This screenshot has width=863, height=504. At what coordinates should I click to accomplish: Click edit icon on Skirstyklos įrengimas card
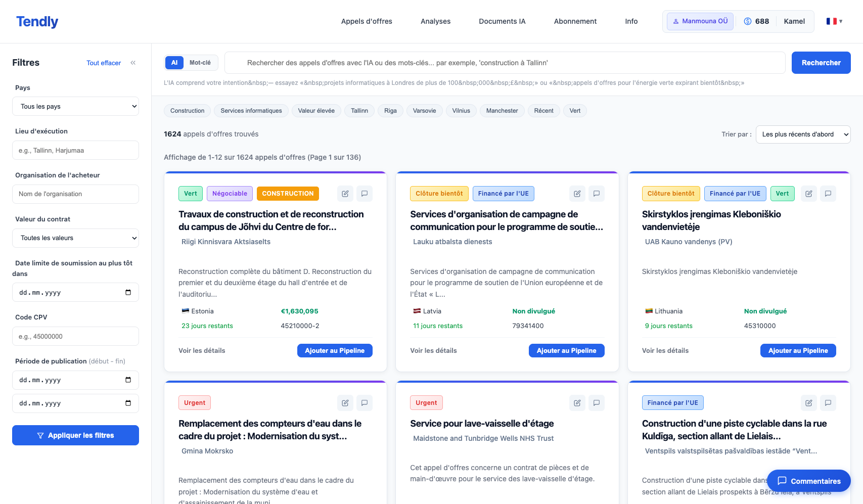(809, 194)
